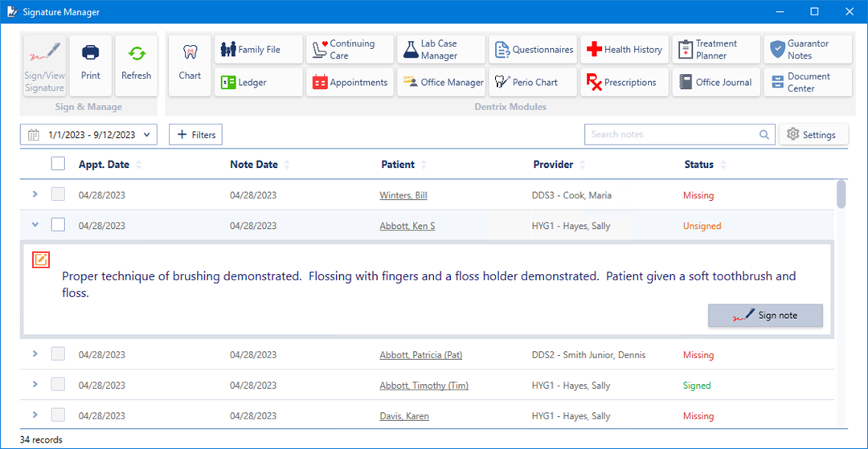Open the Chart module
The width and height of the screenshot is (868, 449).
pos(190,65)
